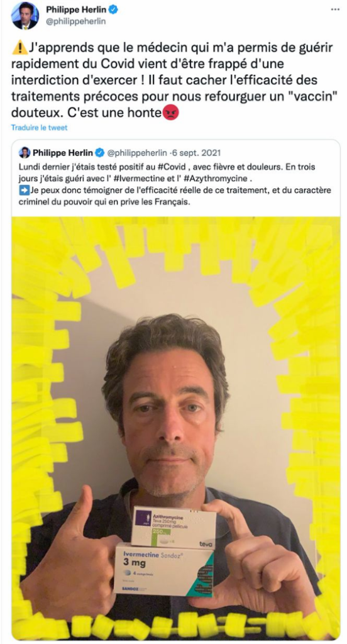
Task: Open the quoted tweet's photo
Action: click(176, 428)
